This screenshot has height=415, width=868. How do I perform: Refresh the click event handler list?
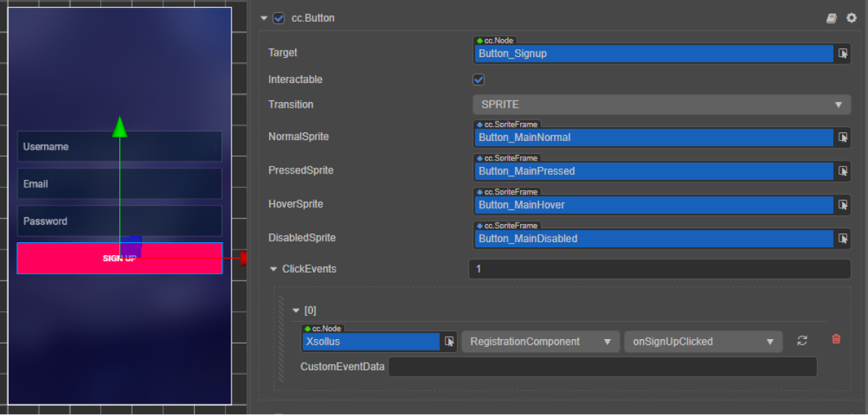click(x=802, y=341)
